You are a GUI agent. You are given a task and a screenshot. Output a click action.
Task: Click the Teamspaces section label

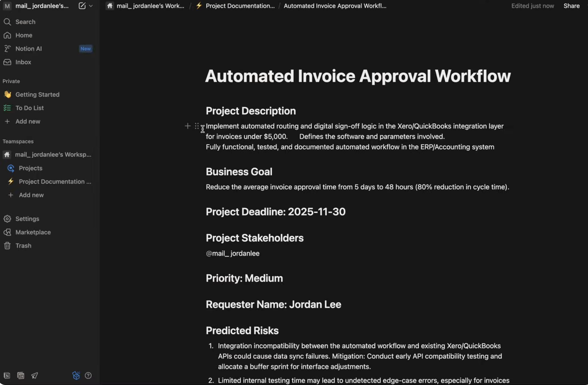18,141
